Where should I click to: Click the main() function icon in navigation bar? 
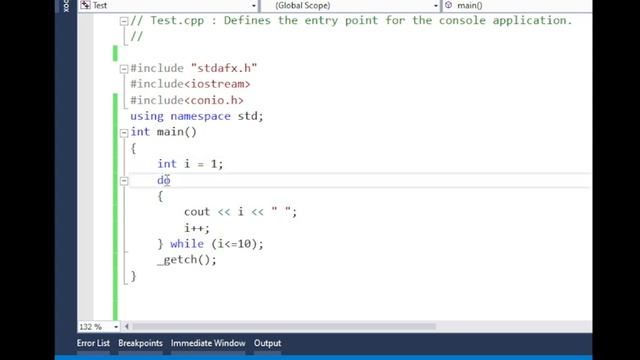[x=449, y=5]
